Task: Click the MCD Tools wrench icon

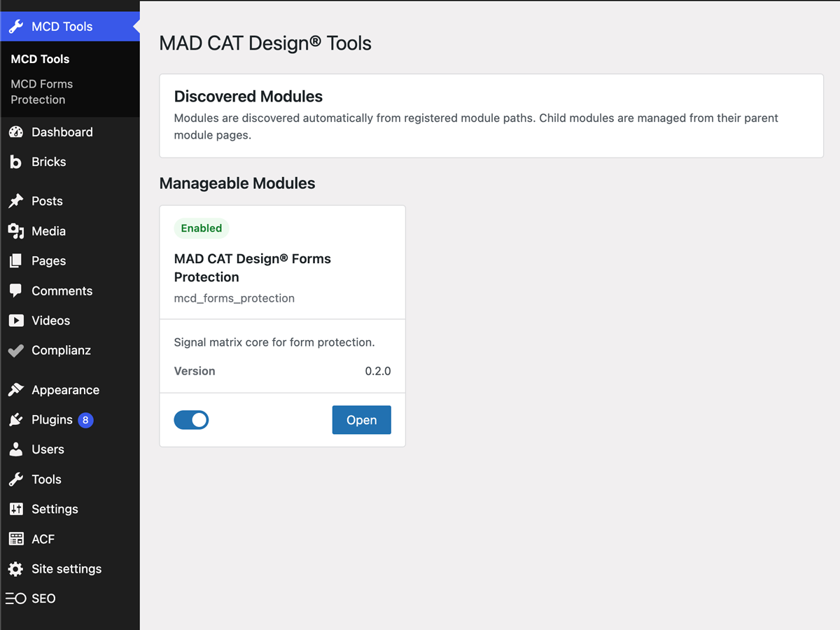Action: [16, 27]
